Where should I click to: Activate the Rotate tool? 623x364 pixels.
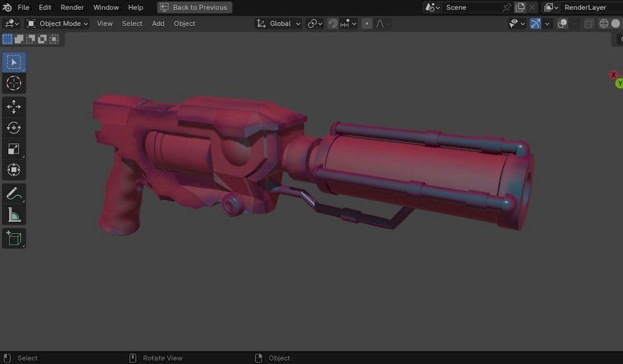point(14,128)
